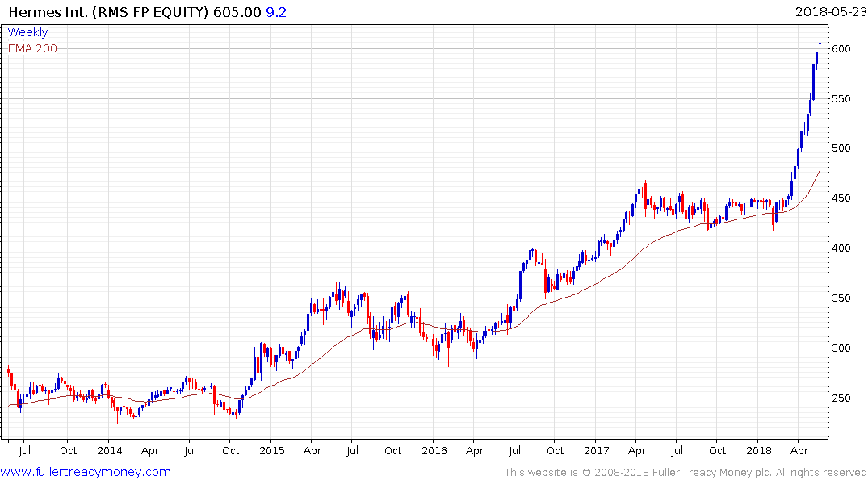Click the 300 price axis label
This screenshot has width=868, height=484.
pyautogui.click(x=841, y=348)
